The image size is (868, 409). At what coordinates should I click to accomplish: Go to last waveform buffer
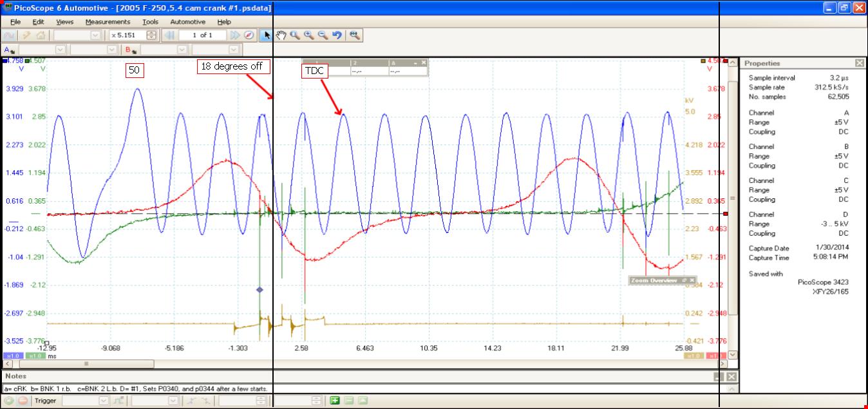[x=235, y=35]
